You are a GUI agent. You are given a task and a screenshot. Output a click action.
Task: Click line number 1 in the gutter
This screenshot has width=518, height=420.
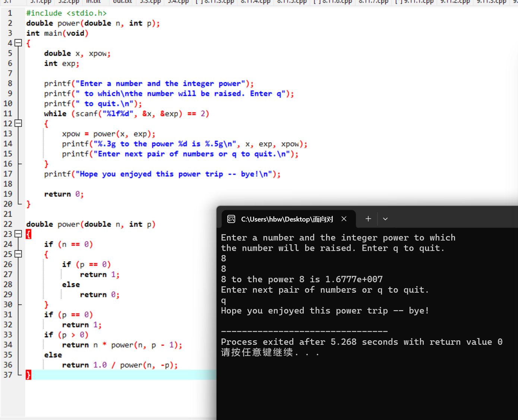10,13
